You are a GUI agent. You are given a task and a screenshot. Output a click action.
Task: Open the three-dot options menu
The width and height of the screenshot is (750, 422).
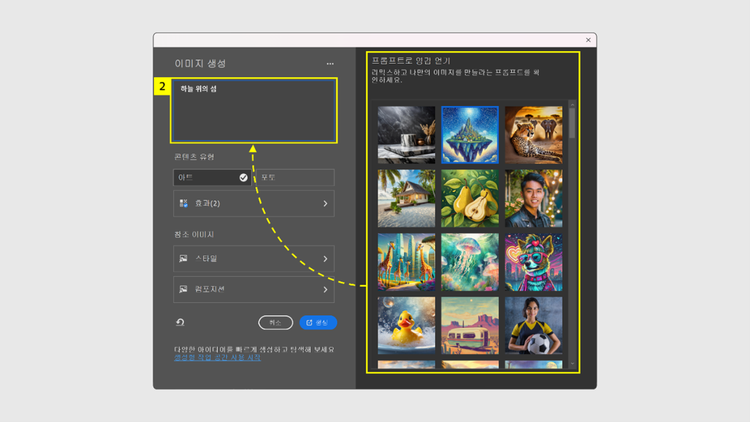click(330, 64)
